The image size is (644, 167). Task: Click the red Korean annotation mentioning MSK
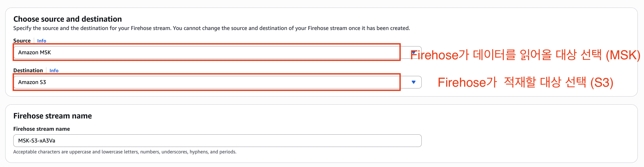[525, 55]
